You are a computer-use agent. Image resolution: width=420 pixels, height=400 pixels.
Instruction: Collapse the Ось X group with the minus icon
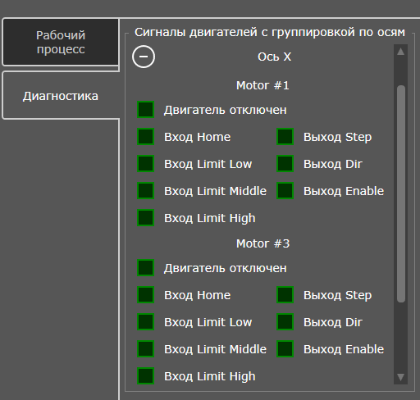143,57
